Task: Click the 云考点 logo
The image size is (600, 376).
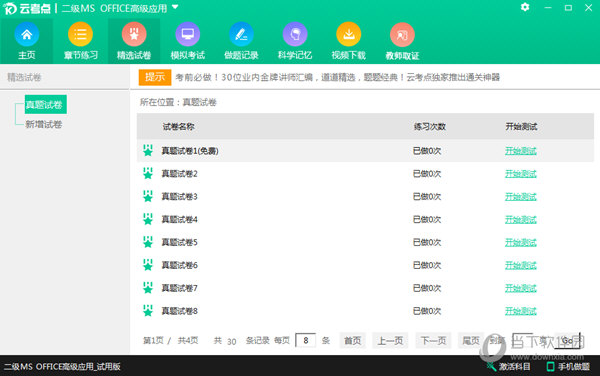Action: [x=27, y=8]
